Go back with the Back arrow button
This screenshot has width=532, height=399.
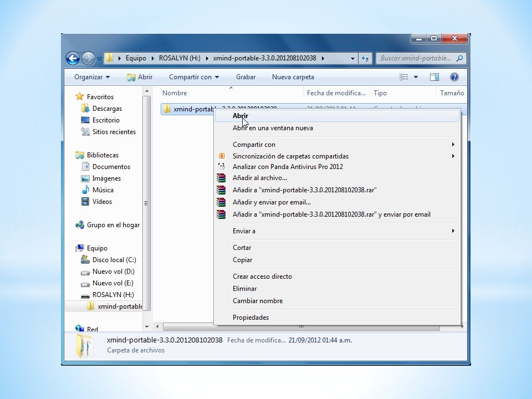point(73,58)
